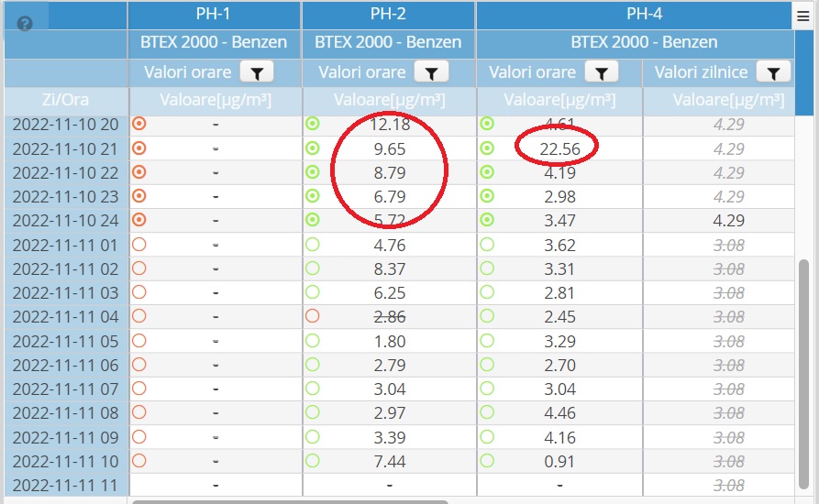819x504 pixels.
Task: Click the help question mark icon
Action: (25, 24)
